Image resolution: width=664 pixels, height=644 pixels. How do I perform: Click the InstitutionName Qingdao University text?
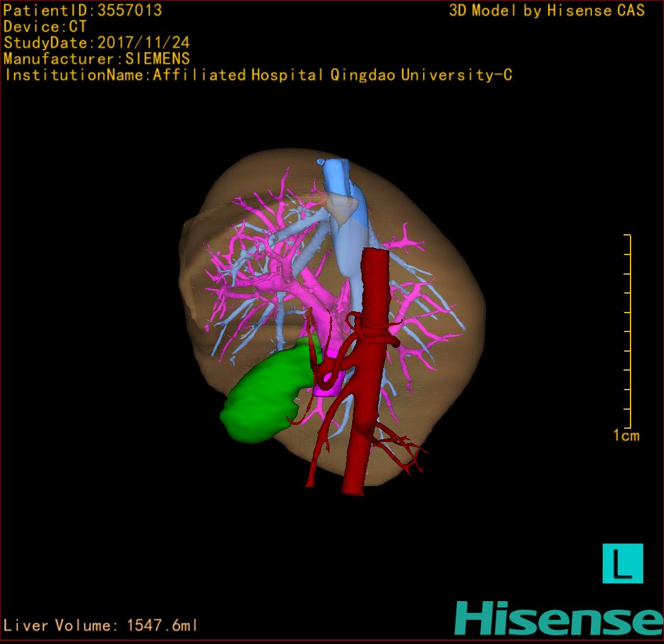[258, 75]
